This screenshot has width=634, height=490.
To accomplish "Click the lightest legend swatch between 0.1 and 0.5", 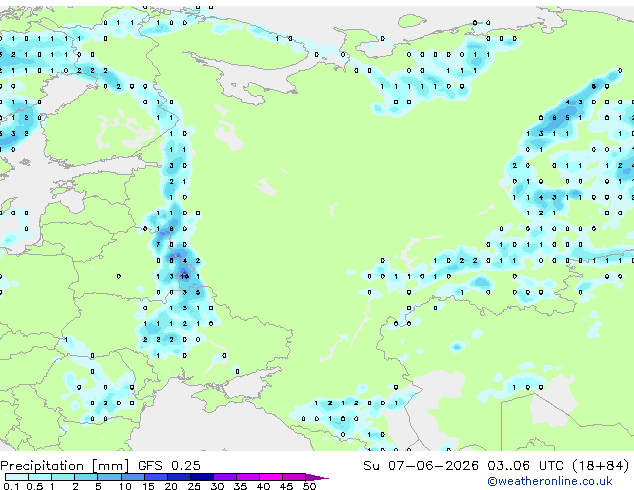I will [x=17, y=477].
